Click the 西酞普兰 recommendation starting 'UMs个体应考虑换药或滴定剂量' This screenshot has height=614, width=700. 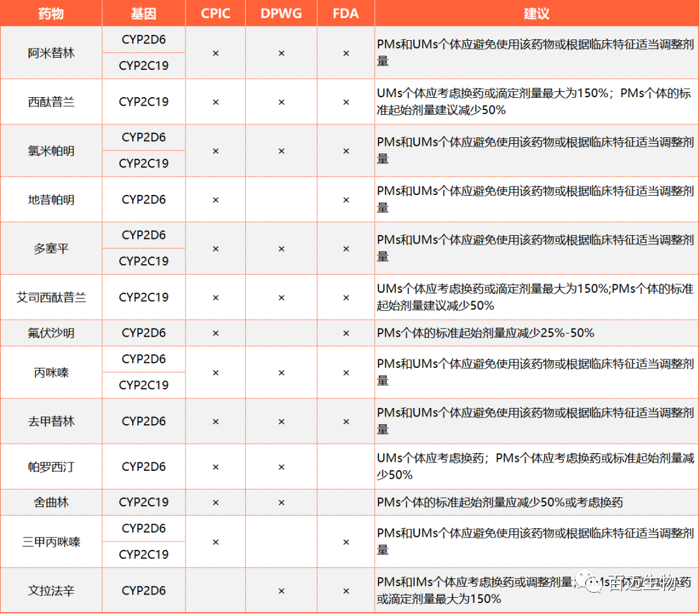534,102
